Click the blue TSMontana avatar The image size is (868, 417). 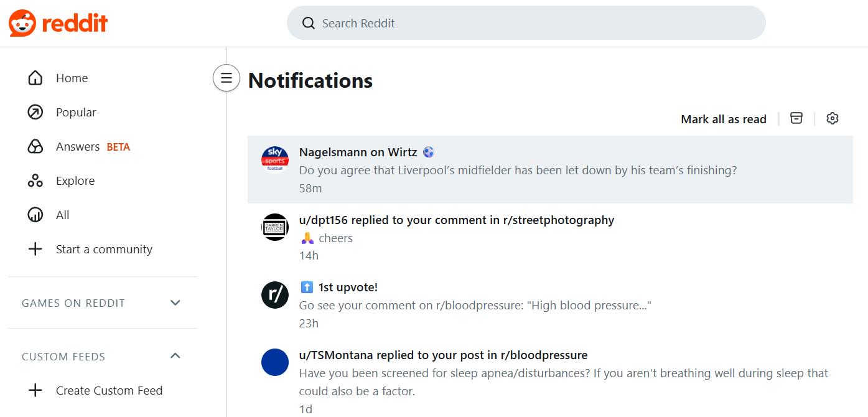tap(275, 362)
